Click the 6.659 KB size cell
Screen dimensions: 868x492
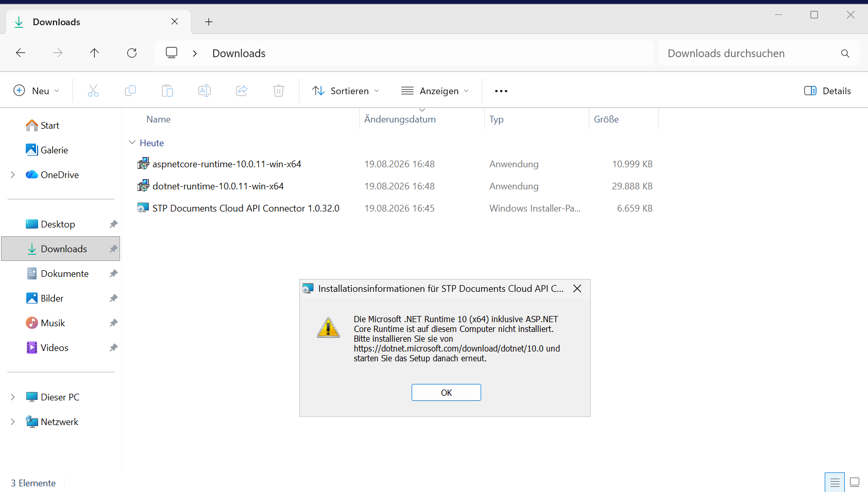point(635,208)
